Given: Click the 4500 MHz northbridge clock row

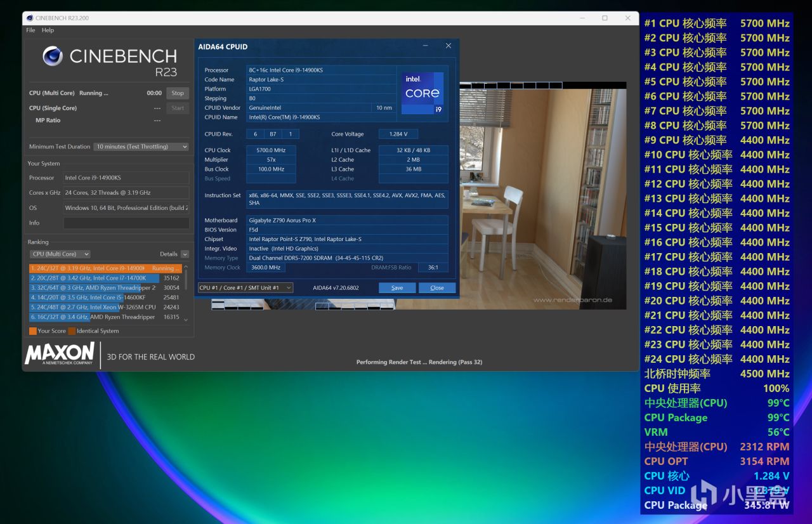Looking at the screenshot, I should tap(717, 374).
